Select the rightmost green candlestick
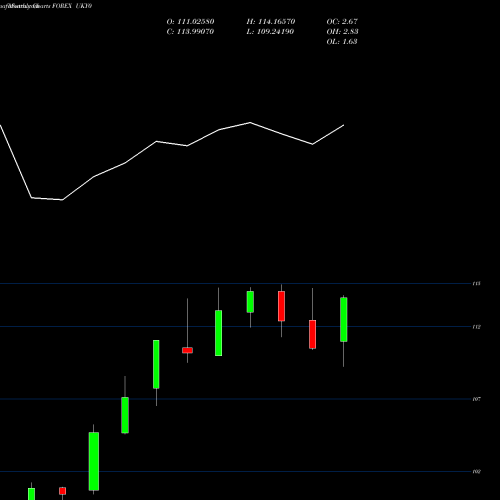 pos(344,319)
